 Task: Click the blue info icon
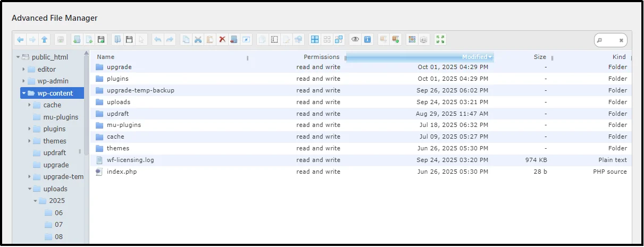point(367,39)
